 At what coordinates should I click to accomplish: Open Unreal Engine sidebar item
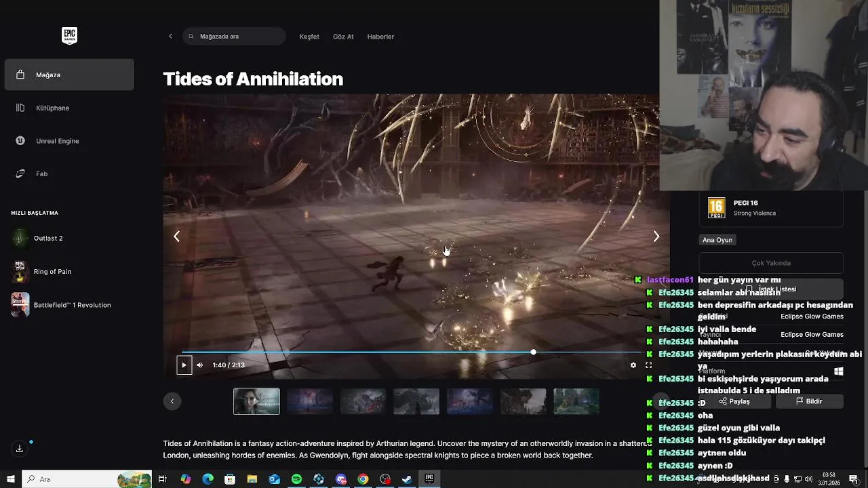(69, 141)
